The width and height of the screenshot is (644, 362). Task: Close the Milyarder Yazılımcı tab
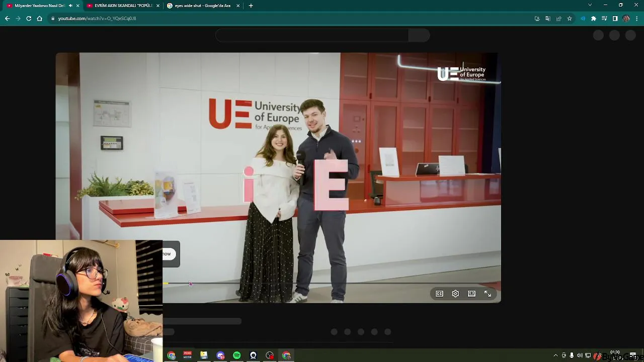(x=77, y=6)
